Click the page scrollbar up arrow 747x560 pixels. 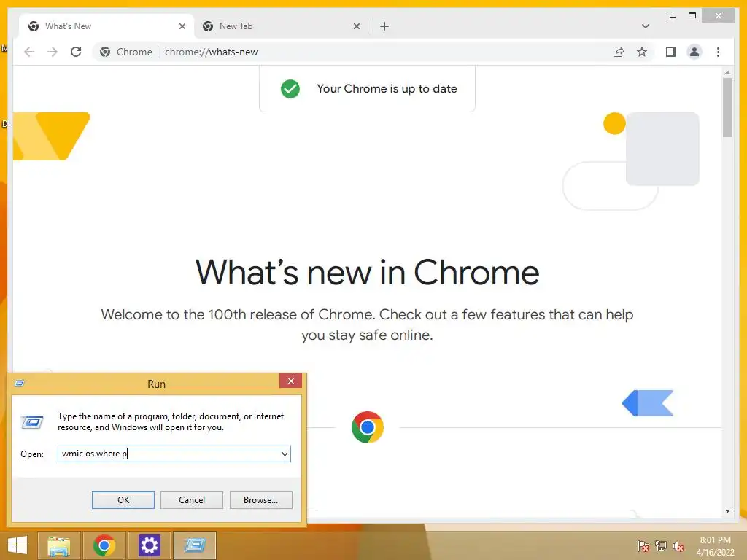(727, 72)
